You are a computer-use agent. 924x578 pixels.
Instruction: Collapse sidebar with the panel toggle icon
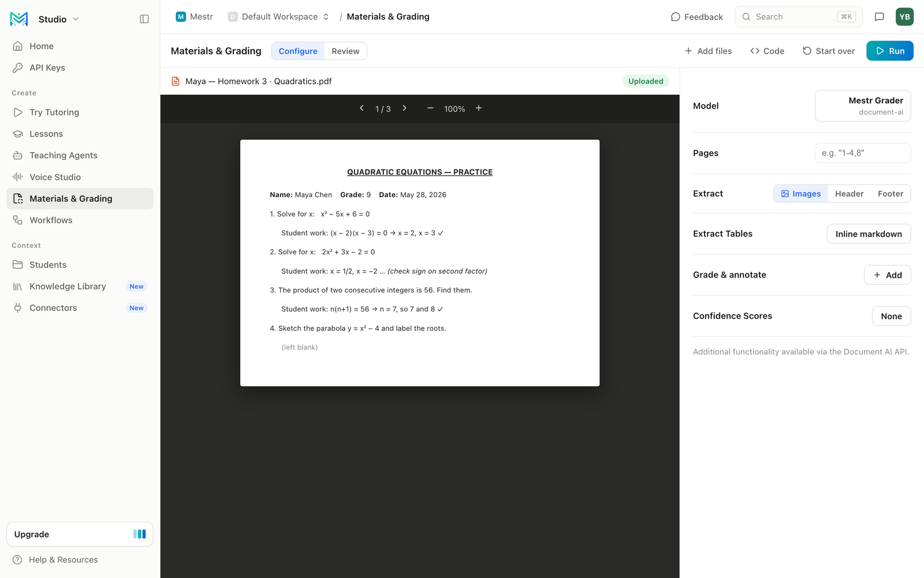pyautogui.click(x=144, y=19)
